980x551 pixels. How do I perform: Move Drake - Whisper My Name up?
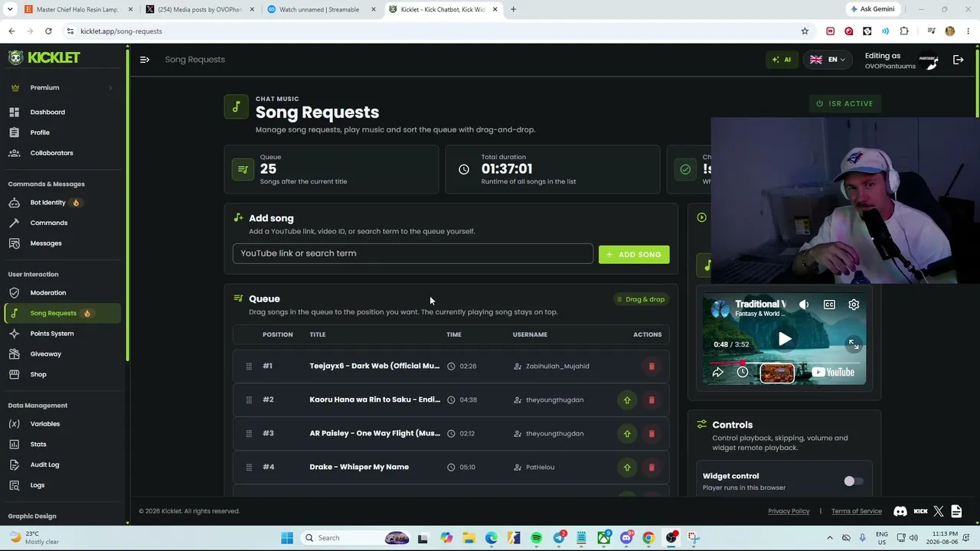pos(627,468)
